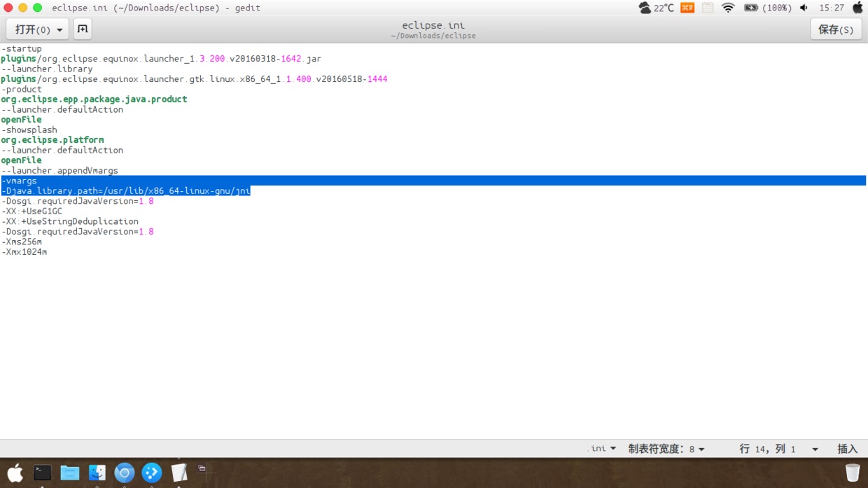Screen dimensions: 868x488
Task: Open the Trash icon in the dock
Action: click(x=852, y=473)
